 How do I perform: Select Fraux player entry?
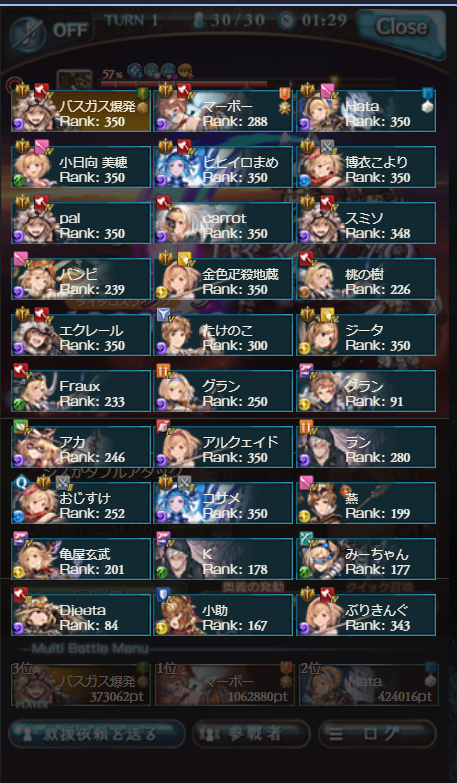point(81,391)
